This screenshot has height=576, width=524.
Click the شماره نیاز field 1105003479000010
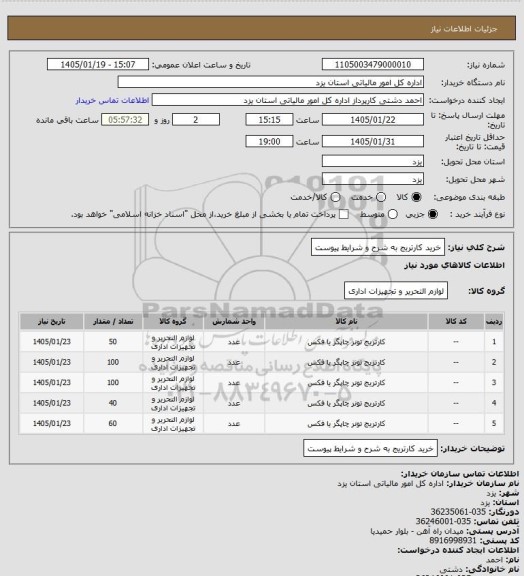[373, 64]
